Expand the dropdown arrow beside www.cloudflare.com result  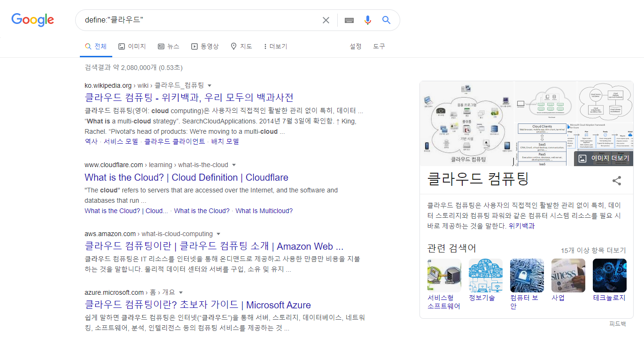pyautogui.click(x=234, y=165)
